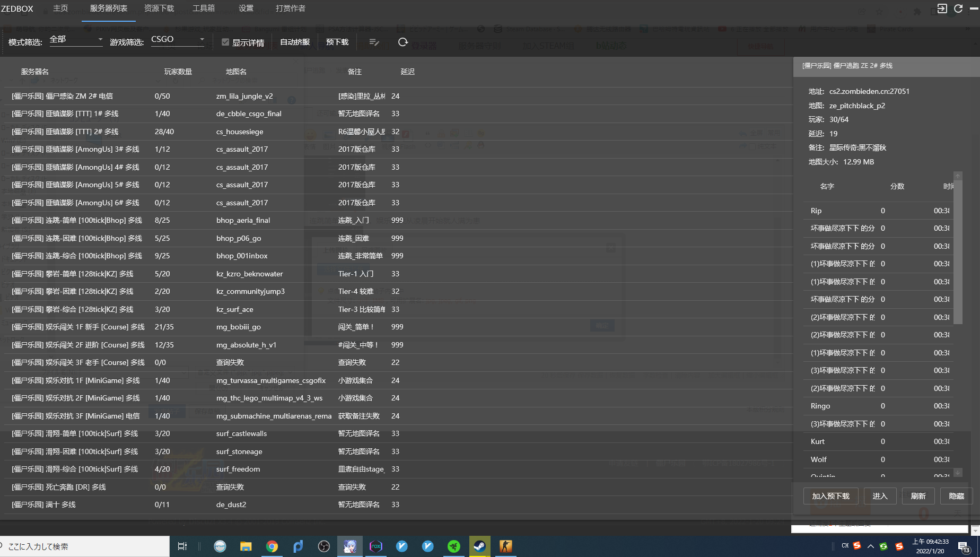Toggle the 显示详情 checkbox
This screenshot has width=980, height=557.
(225, 42)
